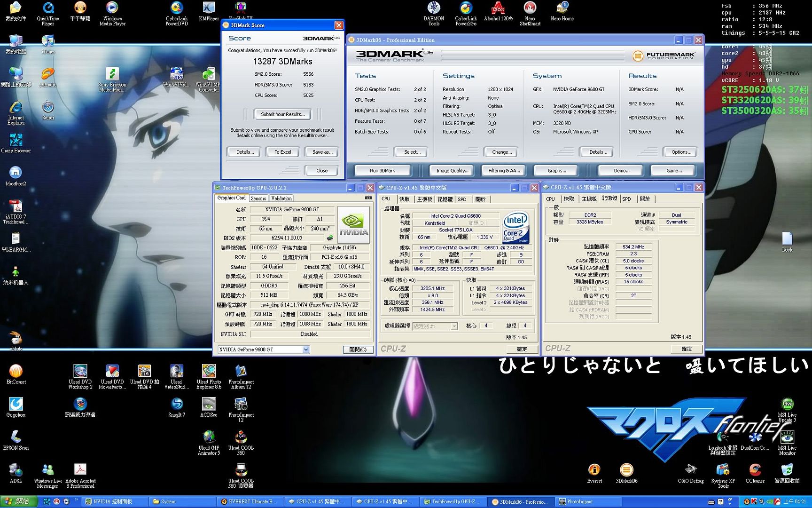Open DAEMON Tools desktop icon
This screenshot has width=812, height=508.
434,13
